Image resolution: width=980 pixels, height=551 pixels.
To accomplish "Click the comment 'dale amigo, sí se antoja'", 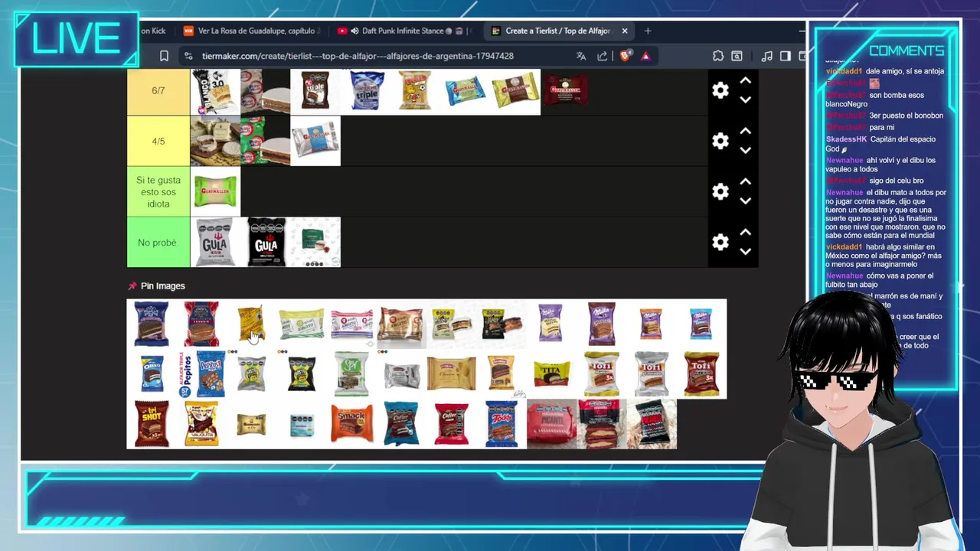I will (x=905, y=71).
